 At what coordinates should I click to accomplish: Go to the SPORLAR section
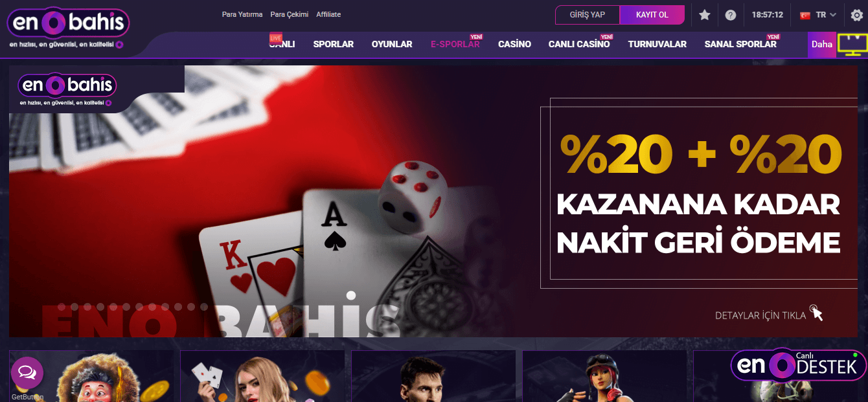[334, 45]
